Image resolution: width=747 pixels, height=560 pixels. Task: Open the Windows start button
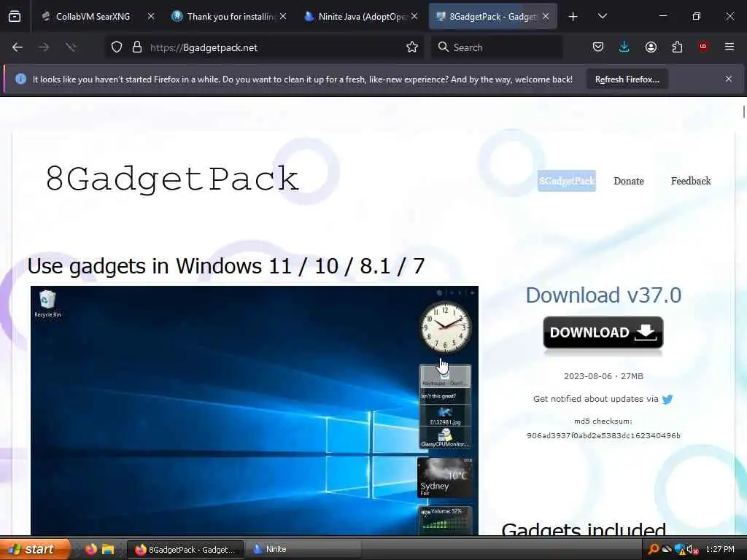click(x=34, y=549)
